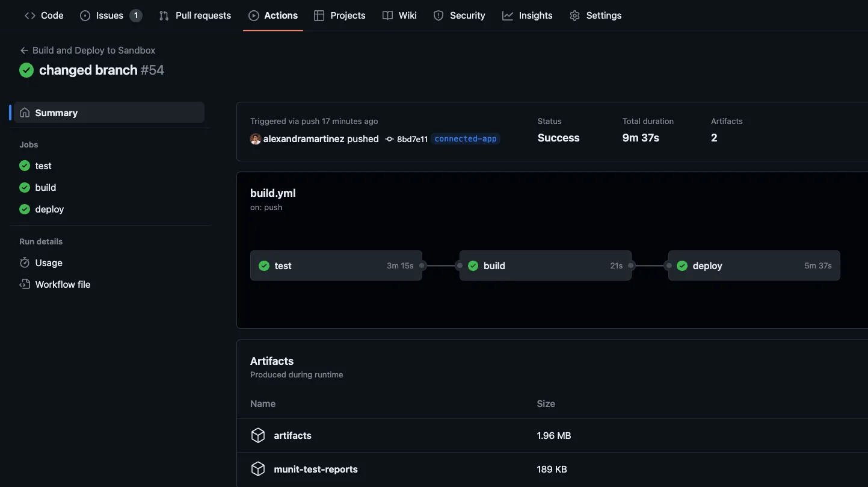The height and width of the screenshot is (487, 868).
Task: Click the shield icon on Security tab
Action: [x=439, y=16]
